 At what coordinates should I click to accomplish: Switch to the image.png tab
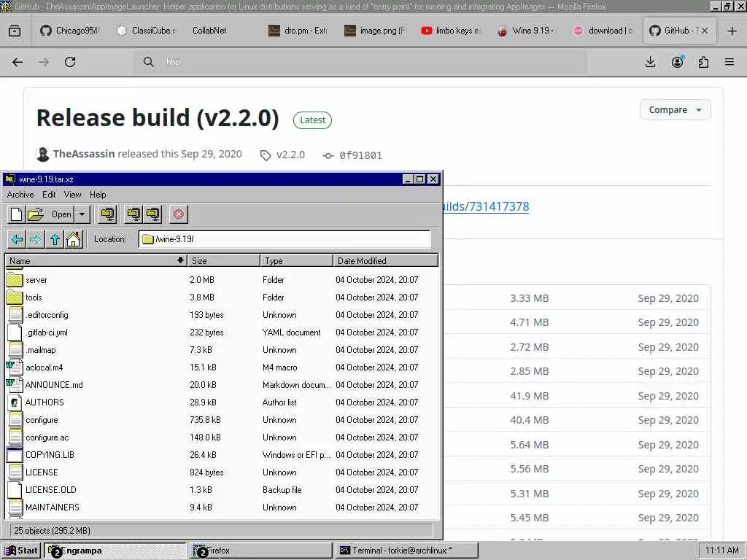[x=376, y=31]
